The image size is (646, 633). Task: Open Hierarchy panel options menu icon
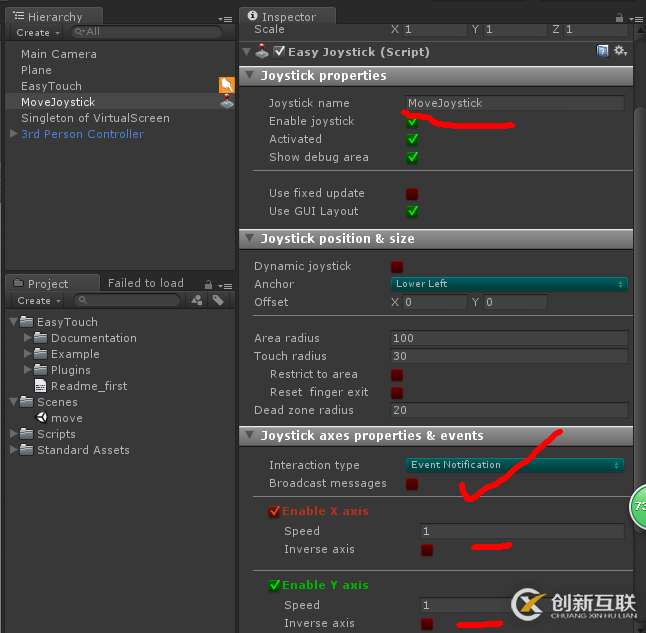[x=225, y=19]
